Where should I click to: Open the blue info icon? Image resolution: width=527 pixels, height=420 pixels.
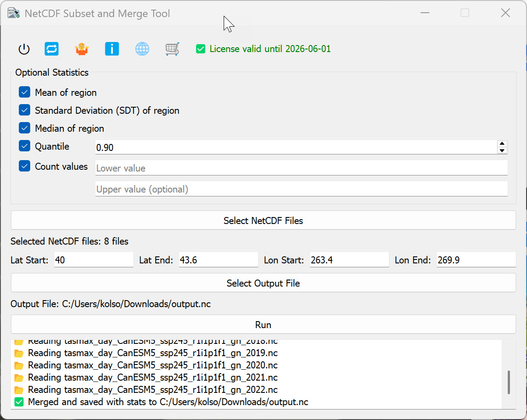tap(112, 49)
